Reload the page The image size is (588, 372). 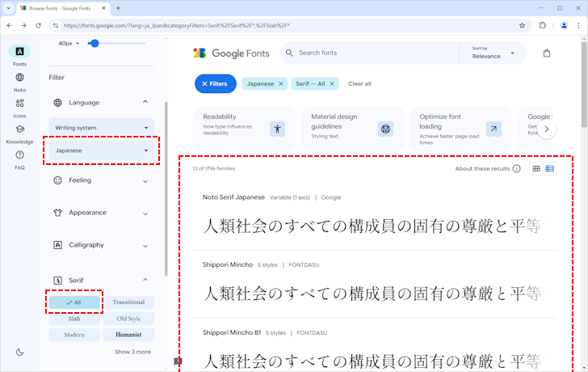pyautogui.click(x=38, y=26)
